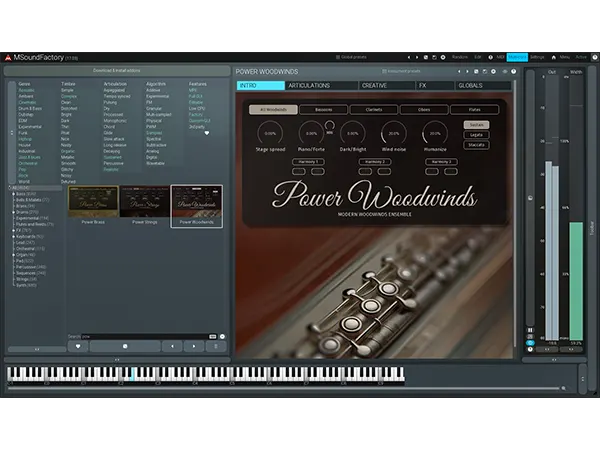The width and height of the screenshot is (600, 450).
Task: Filter favorites with heart icon under Features
Action: pos(207,133)
